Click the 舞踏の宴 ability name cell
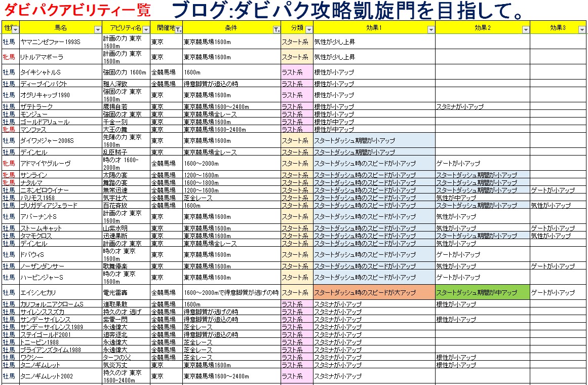 point(126,182)
